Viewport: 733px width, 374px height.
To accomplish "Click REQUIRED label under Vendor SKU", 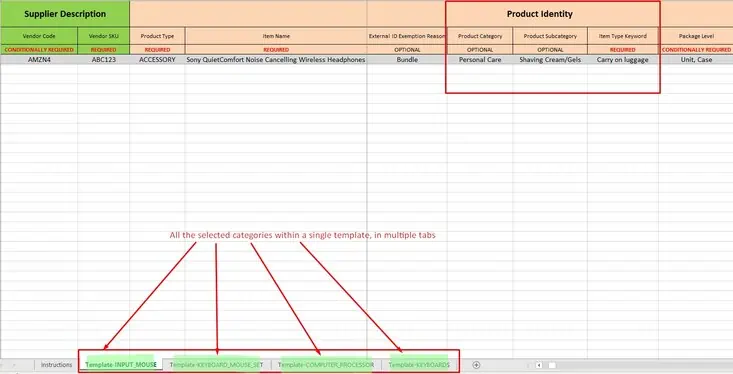I will tap(103, 50).
